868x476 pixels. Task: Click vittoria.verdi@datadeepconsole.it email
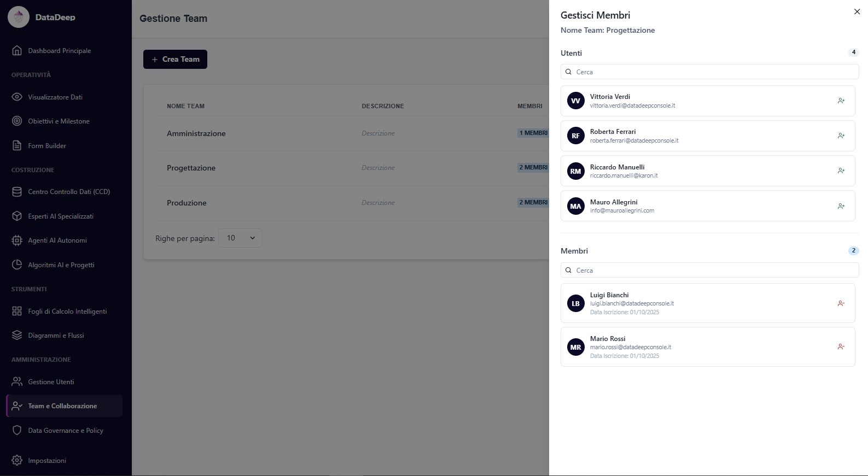632,105
